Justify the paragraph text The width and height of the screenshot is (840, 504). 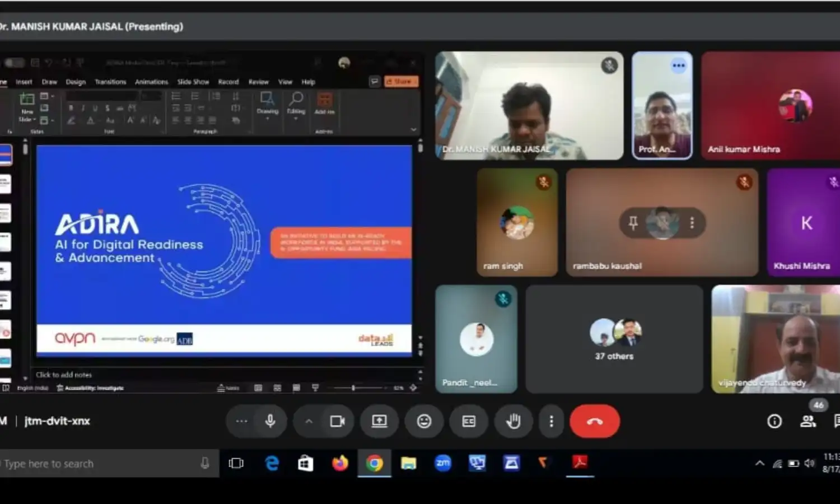point(212,120)
